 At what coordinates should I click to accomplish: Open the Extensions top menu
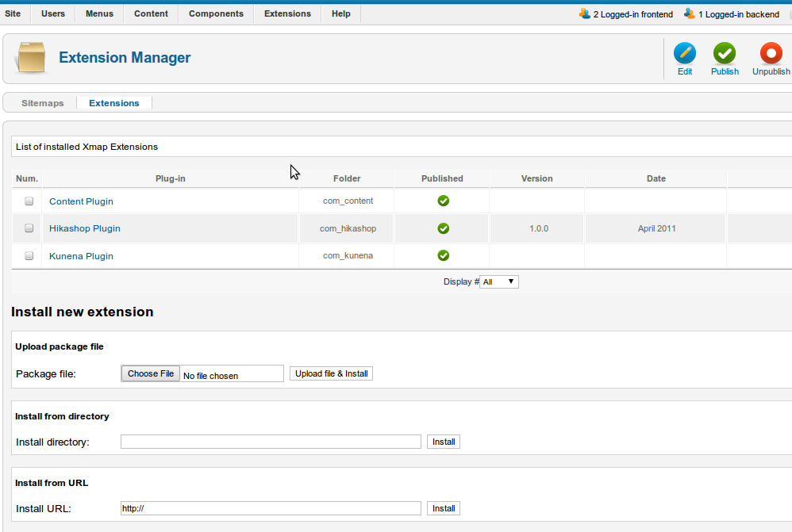click(287, 13)
